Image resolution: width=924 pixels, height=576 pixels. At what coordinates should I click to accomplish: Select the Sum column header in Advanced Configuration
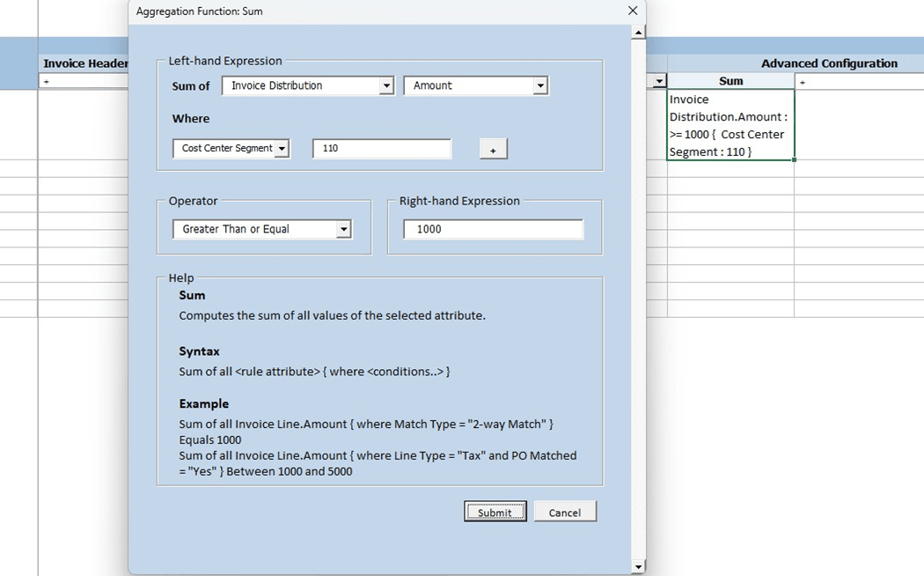[x=730, y=80]
